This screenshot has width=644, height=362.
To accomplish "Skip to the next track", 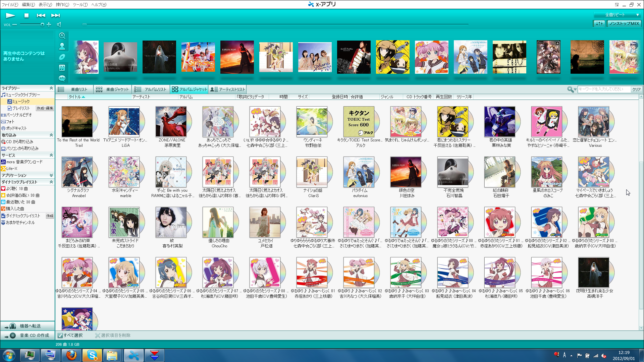I will pyautogui.click(x=55, y=15).
